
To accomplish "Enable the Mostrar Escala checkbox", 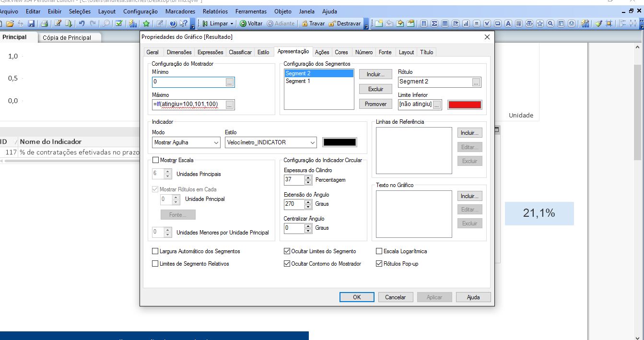I will click(x=155, y=160).
